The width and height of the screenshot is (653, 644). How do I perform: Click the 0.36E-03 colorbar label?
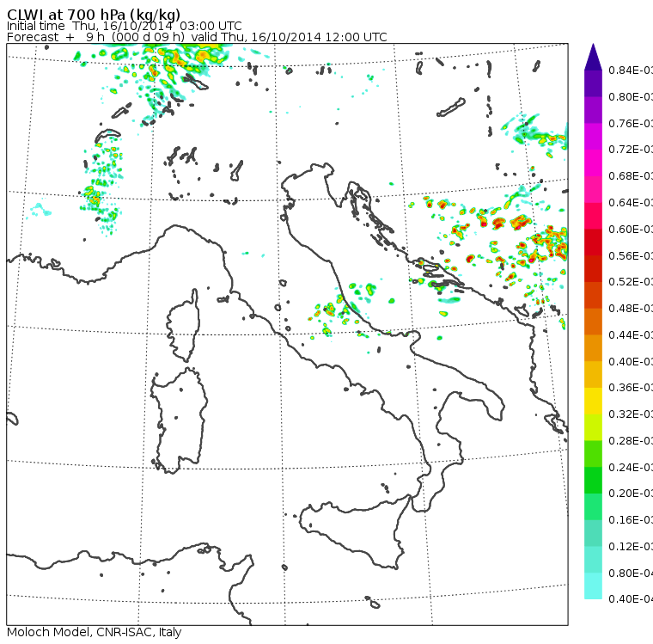pyautogui.click(x=631, y=388)
